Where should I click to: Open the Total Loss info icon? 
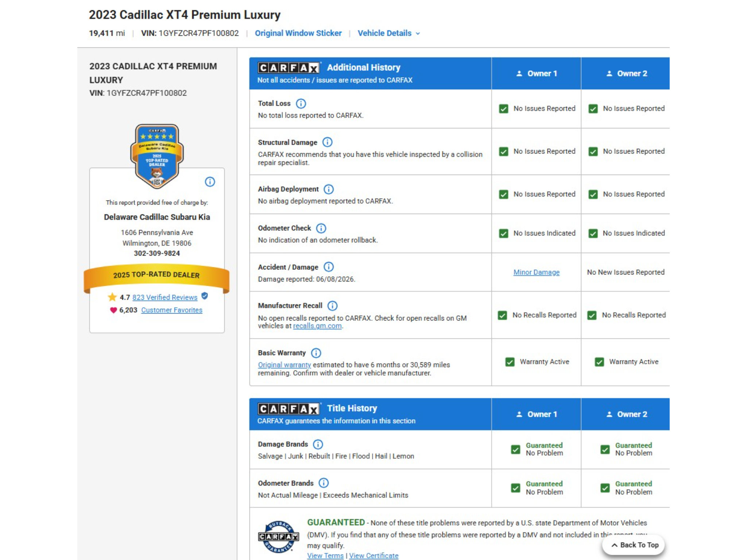[301, 104]
